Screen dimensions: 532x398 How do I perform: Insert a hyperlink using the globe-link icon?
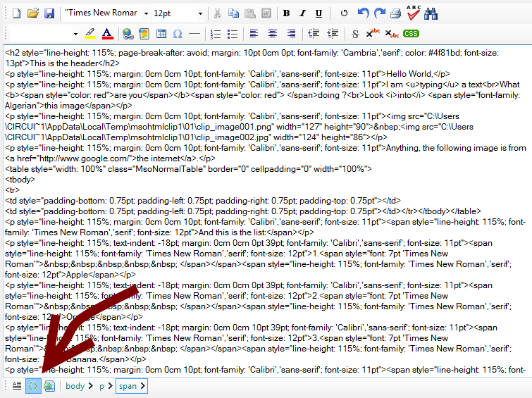128,34
